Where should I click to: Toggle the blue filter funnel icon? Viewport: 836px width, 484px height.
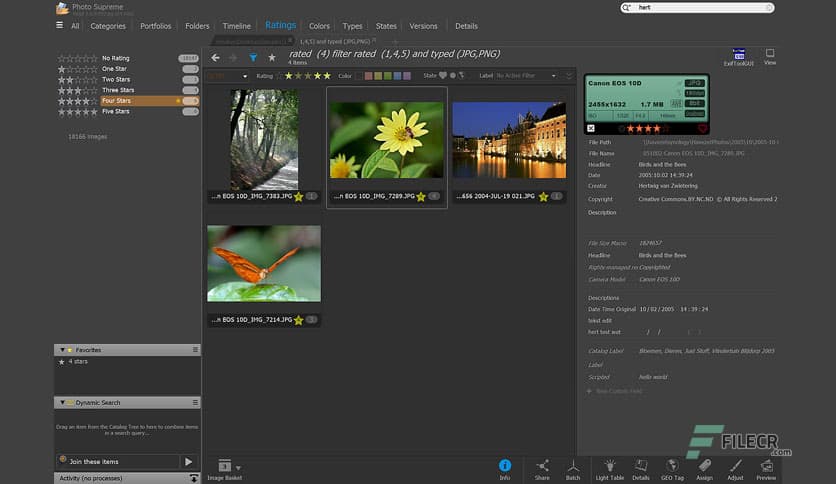click(x=253, y=58)
